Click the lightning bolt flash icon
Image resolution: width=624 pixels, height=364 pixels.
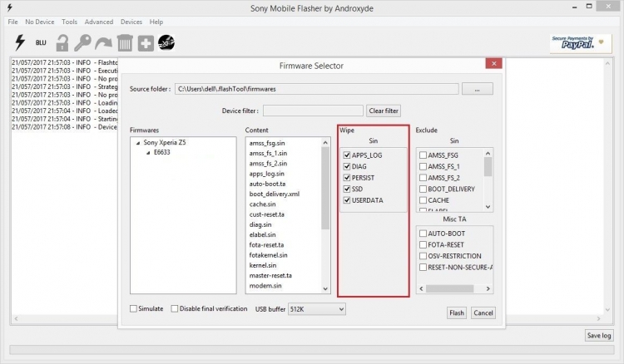pyautogui.click(x=19, y=42)
